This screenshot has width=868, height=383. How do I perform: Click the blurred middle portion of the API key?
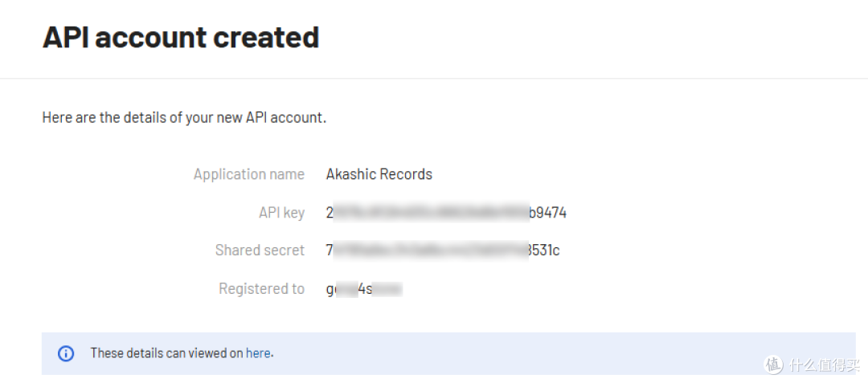pos(432,213)
